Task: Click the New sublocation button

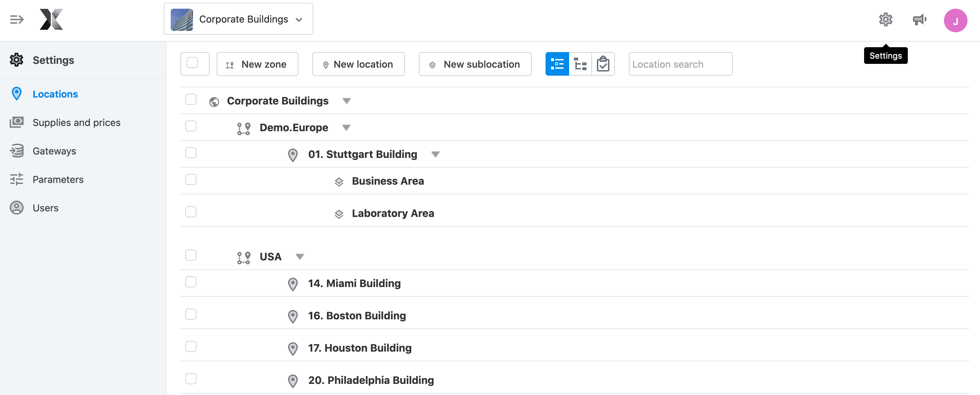Action: pyautogui.click(x=475, y=64)
